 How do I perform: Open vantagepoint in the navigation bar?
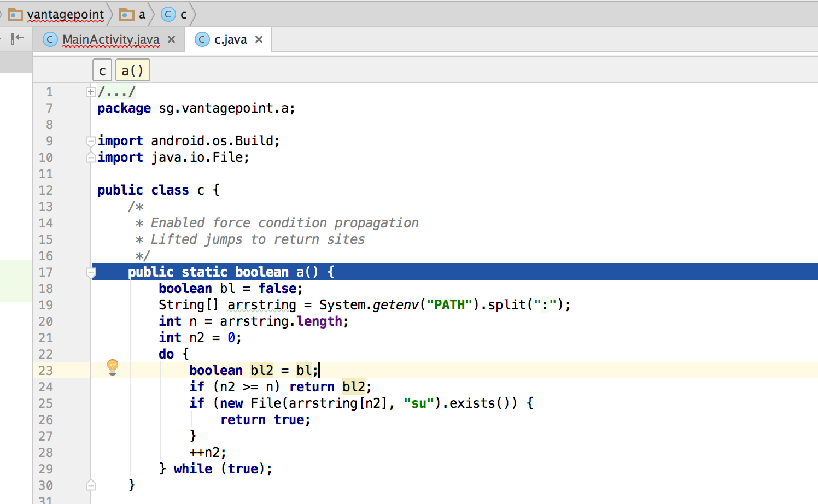pos(65,14)
